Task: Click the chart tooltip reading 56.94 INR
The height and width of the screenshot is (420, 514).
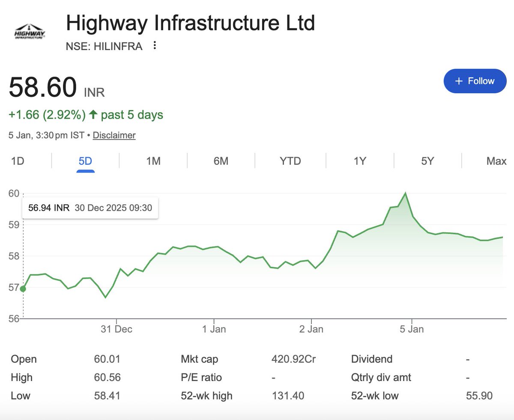Action: [90, 208]
